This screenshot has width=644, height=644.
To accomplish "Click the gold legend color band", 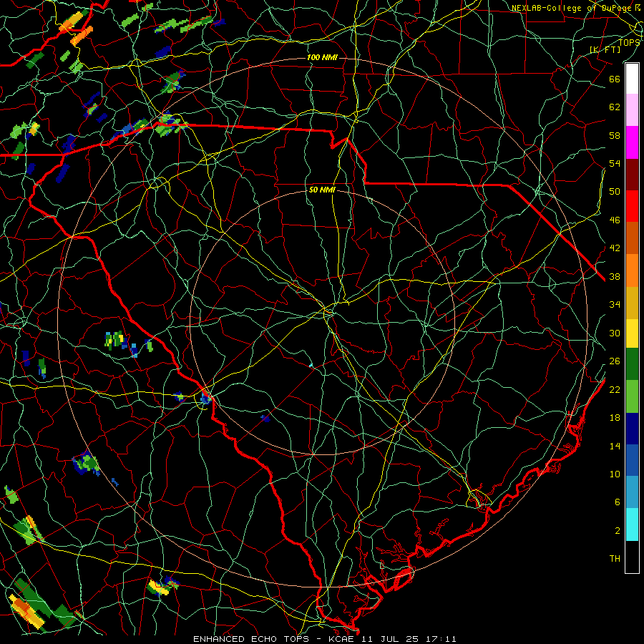I will (x=632, y=302).
